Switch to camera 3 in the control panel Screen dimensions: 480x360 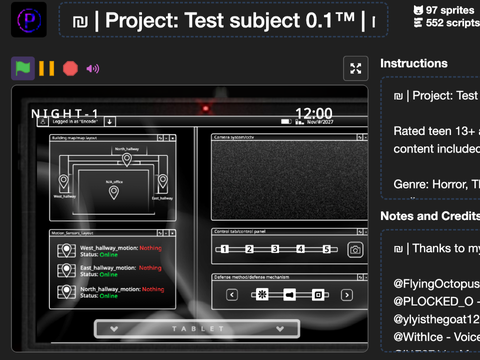[275, 249]
